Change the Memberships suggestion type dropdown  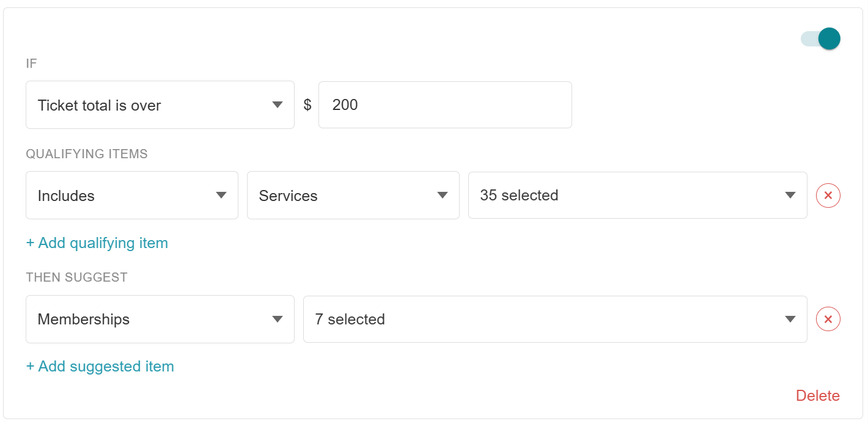160,319
